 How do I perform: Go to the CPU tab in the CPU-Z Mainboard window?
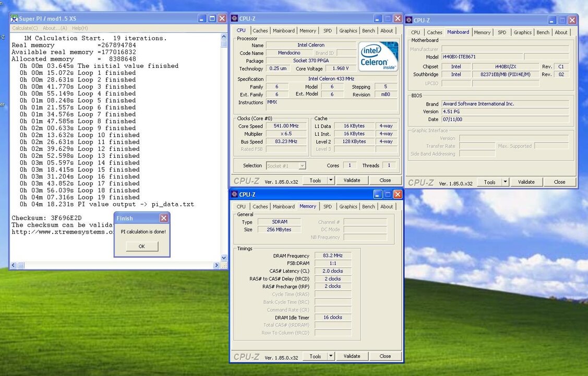[415, 33]
